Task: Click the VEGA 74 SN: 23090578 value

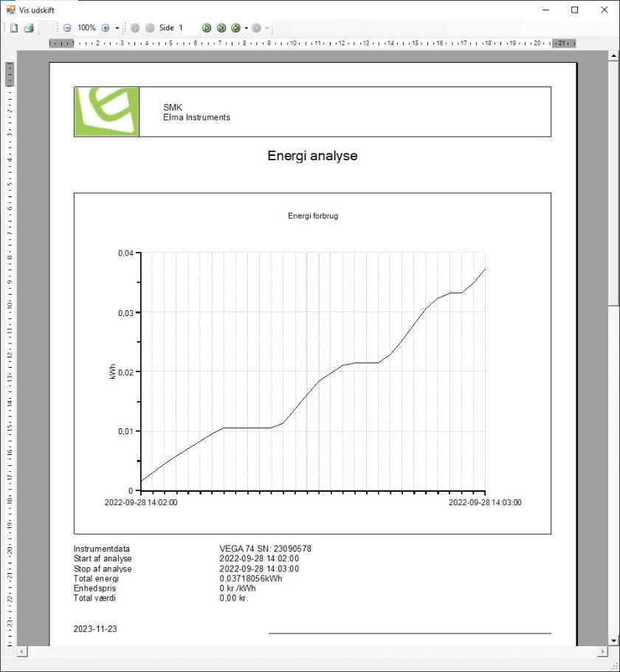Action: [265, 549]
